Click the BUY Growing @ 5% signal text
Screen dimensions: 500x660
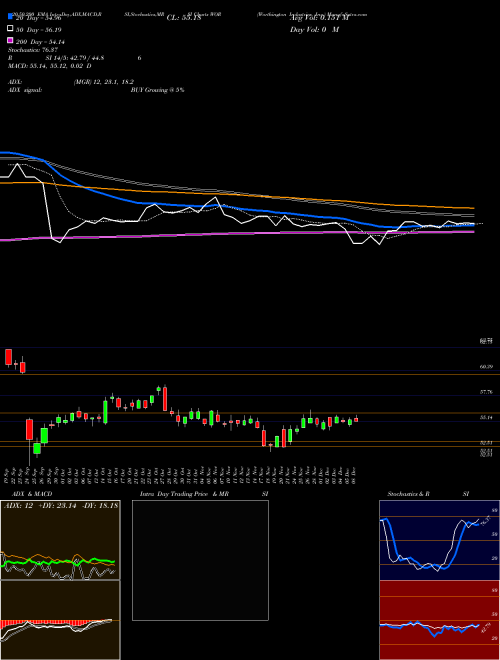[x=157, y=90]
